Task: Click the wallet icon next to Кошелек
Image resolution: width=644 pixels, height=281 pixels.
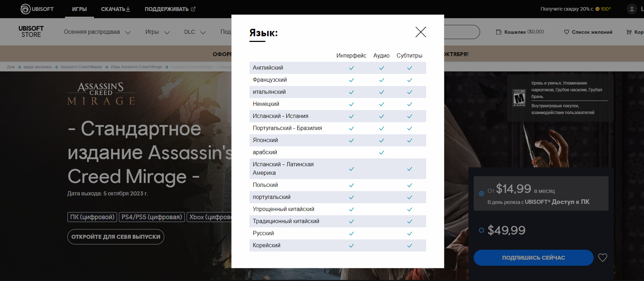Action: click(499, 32)
